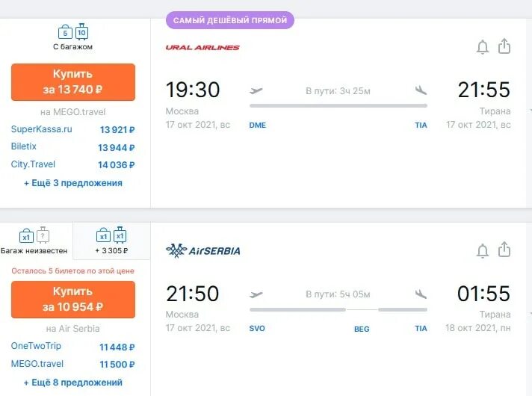Buy the ticket for 13 740 ₽

(73, 82)
